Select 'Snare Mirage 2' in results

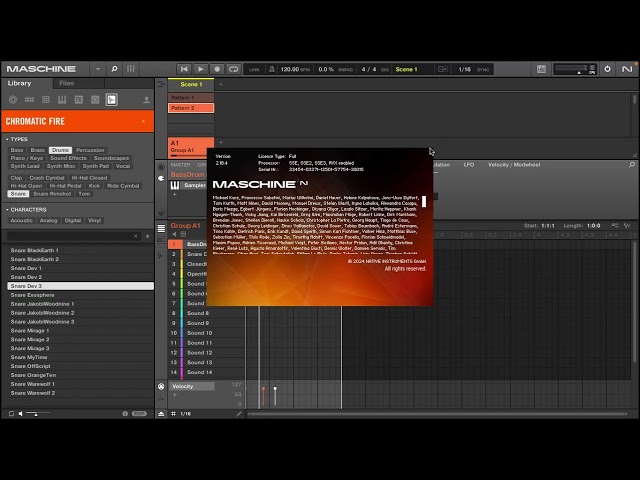point(80,339)
